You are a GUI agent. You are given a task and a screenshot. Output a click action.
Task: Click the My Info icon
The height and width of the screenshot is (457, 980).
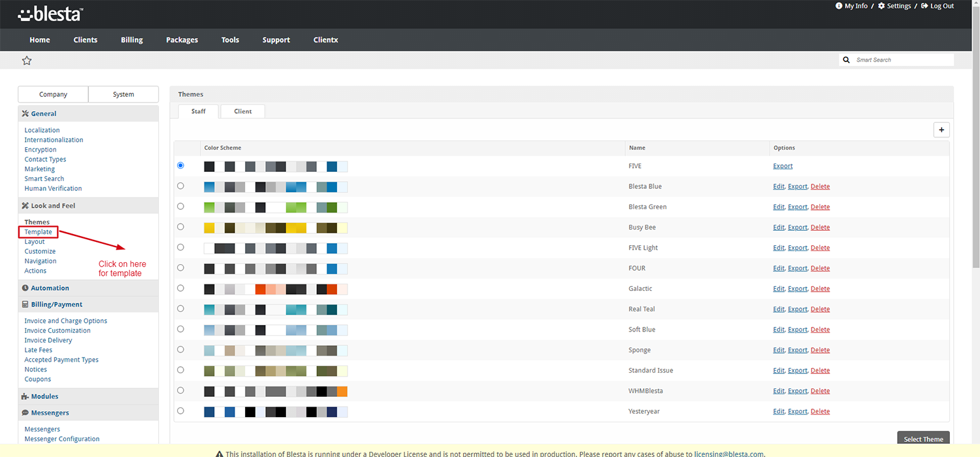[x=839, y=6]
